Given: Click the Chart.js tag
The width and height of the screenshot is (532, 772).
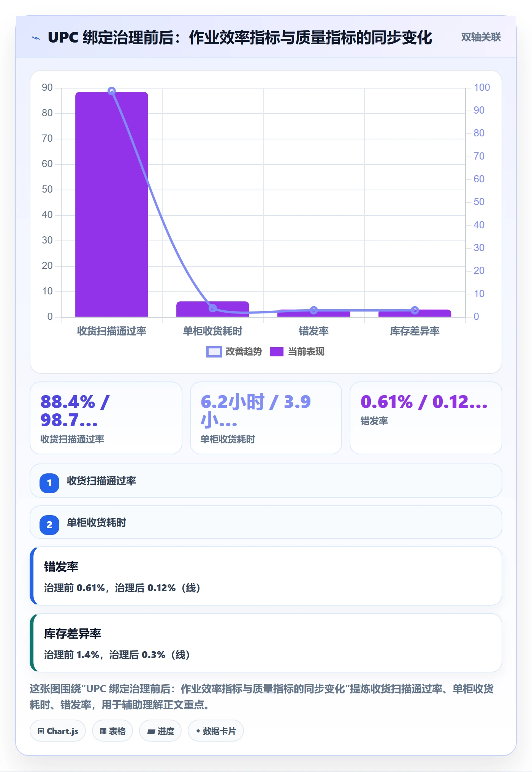Looking at the screenshot, I should point(58,731).
